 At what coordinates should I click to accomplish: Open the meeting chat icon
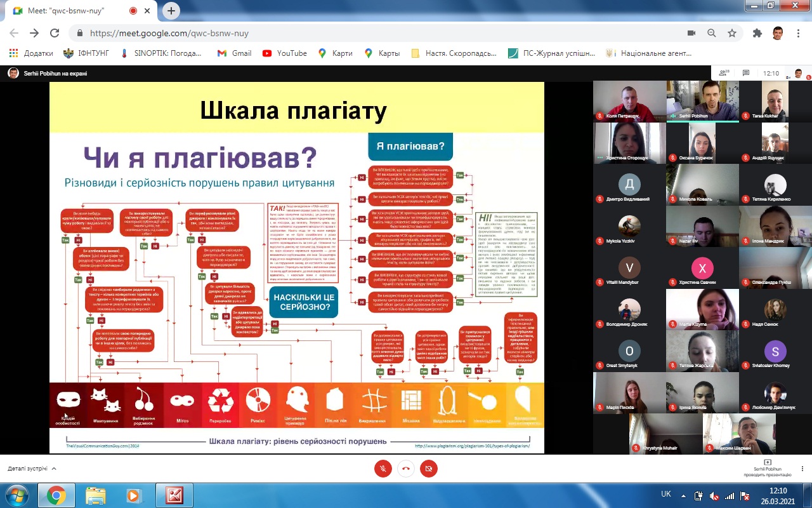[x=746, y=73]
